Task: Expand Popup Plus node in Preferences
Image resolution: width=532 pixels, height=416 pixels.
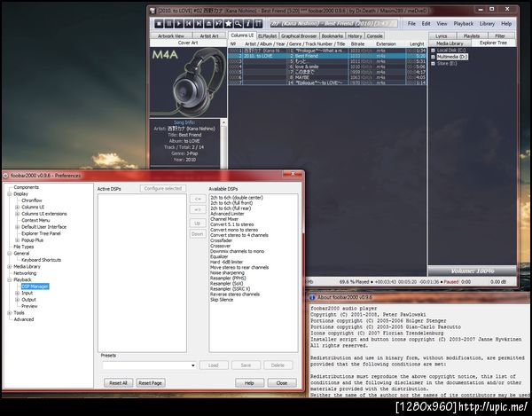Action: coord(18,240)
